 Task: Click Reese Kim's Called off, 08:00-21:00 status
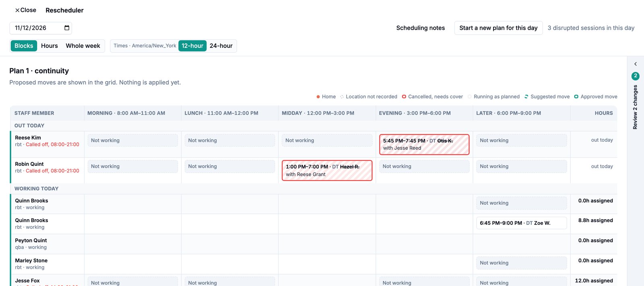pos(52,144)
